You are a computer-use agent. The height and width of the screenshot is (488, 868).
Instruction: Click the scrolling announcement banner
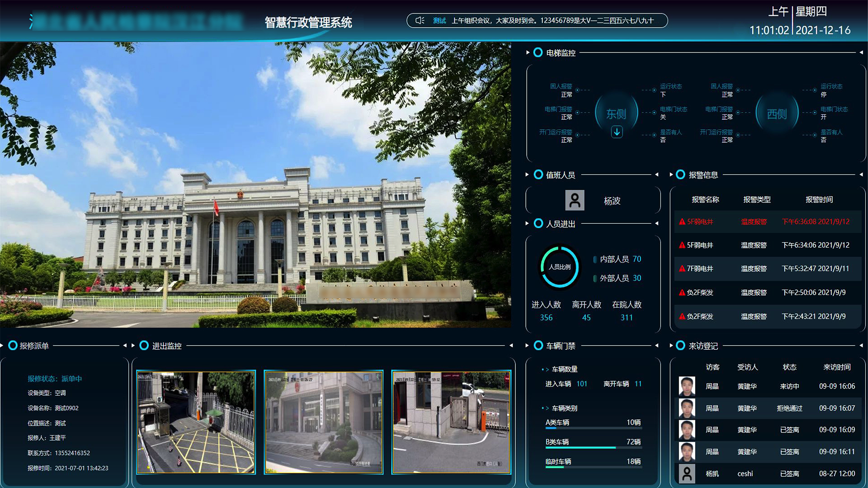[x=537, y=20]
